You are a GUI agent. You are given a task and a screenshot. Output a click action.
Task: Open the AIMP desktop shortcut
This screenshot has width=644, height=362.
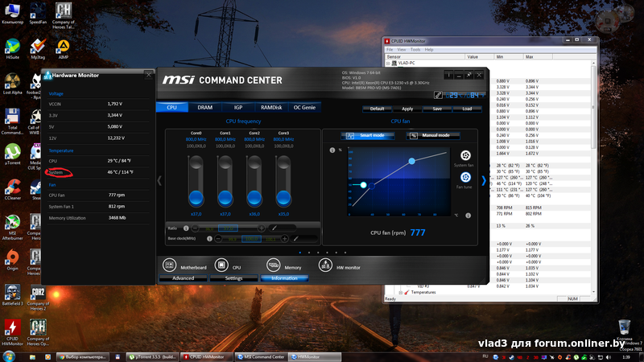63,49
